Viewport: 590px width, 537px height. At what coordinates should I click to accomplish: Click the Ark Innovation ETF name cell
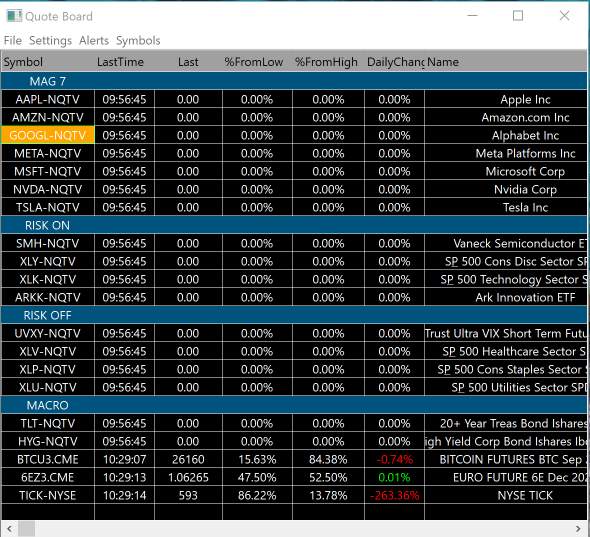506,297
